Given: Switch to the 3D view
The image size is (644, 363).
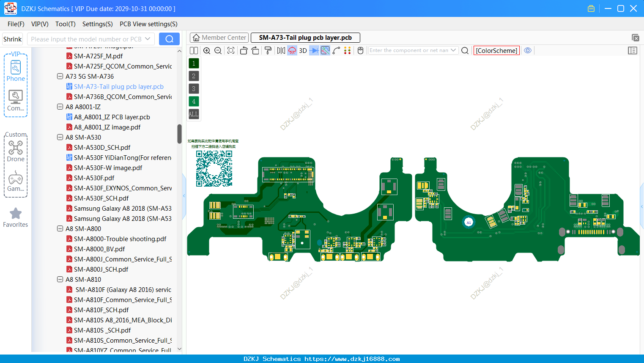Looking at the screenshot, I should 303,50.
